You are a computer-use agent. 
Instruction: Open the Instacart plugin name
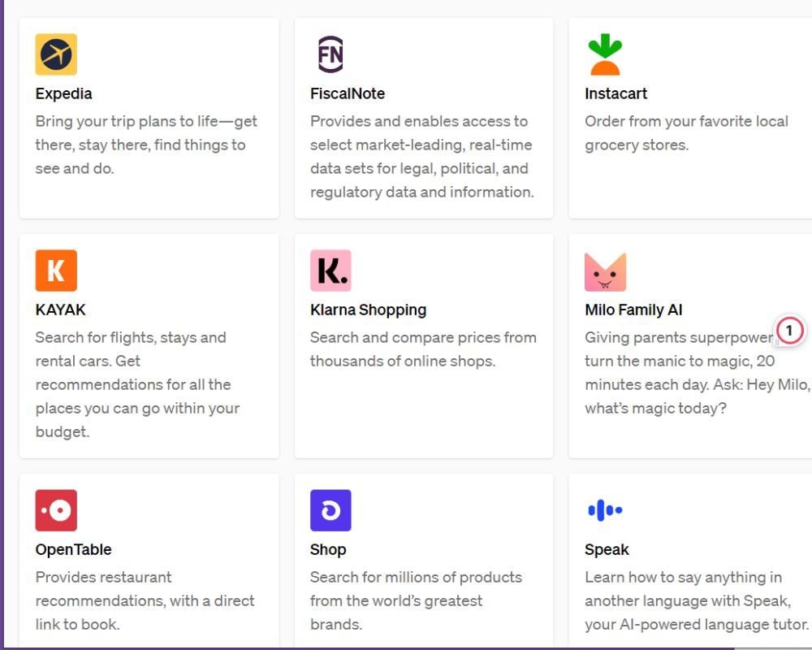click(615, 93)
